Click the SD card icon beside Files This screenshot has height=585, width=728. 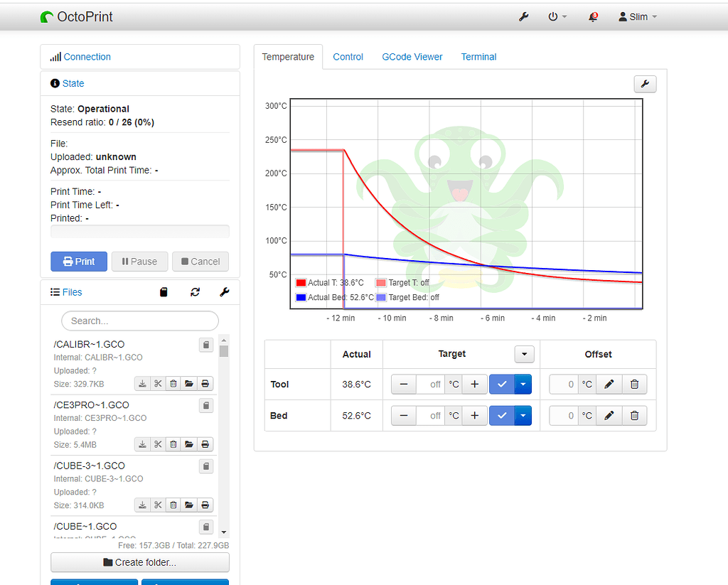pyautogui.click(x=164, y=291)
